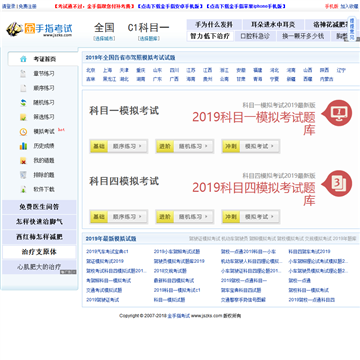Open 历史成绩 in the sidebar

coord(44,146)
